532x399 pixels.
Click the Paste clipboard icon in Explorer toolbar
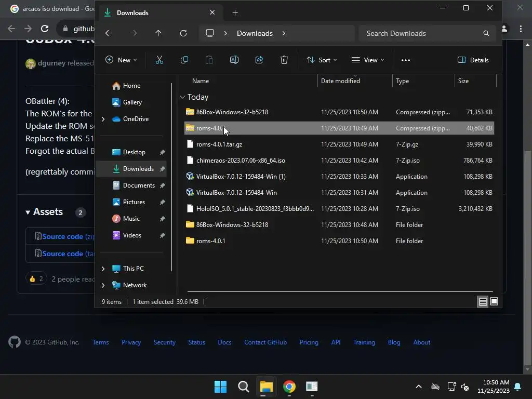209,60
